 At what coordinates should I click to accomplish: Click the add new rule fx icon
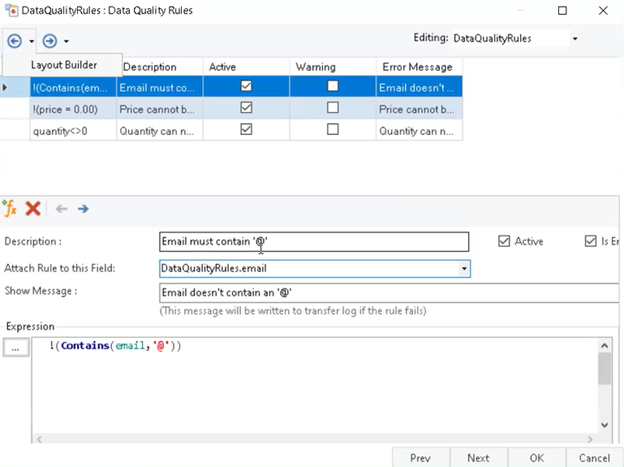coord(11,208)
